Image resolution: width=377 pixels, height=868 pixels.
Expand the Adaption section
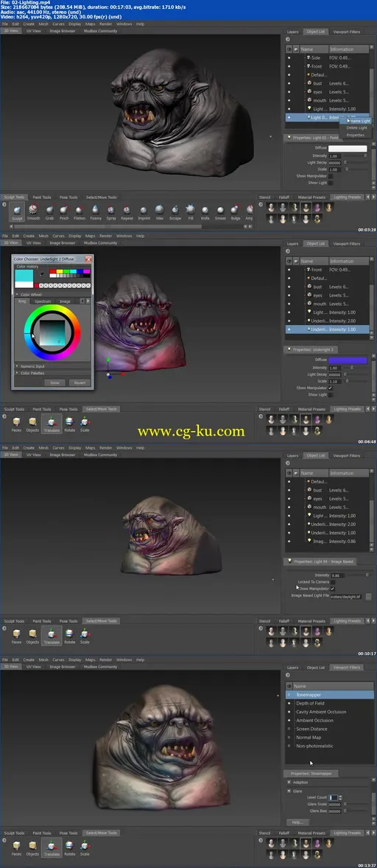click(289, 783)
